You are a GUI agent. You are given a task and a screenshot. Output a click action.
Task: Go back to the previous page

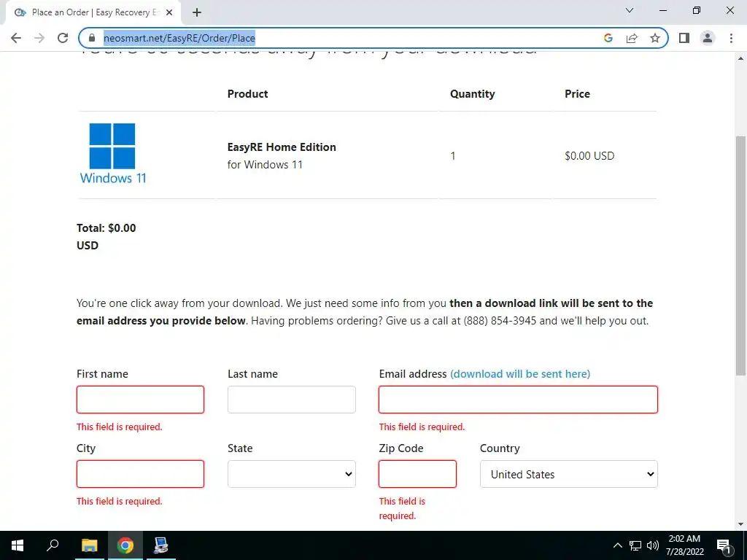coord(16,38)
